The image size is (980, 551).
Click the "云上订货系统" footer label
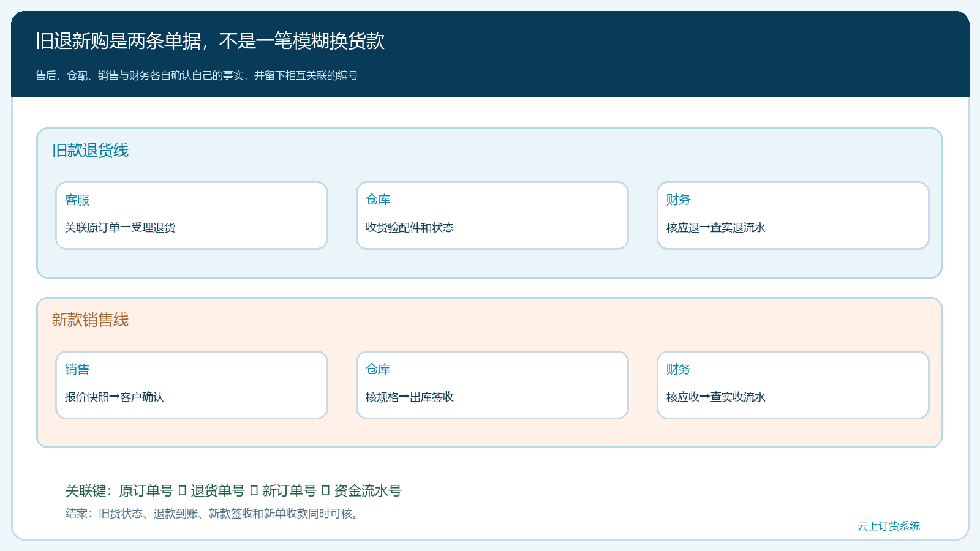889,526
